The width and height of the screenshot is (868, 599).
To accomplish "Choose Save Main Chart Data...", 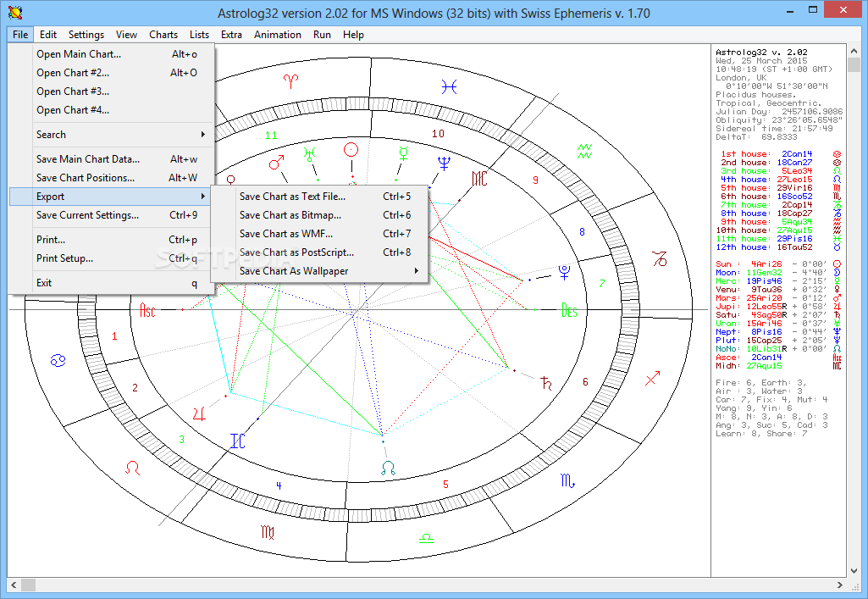I will 111,159.
